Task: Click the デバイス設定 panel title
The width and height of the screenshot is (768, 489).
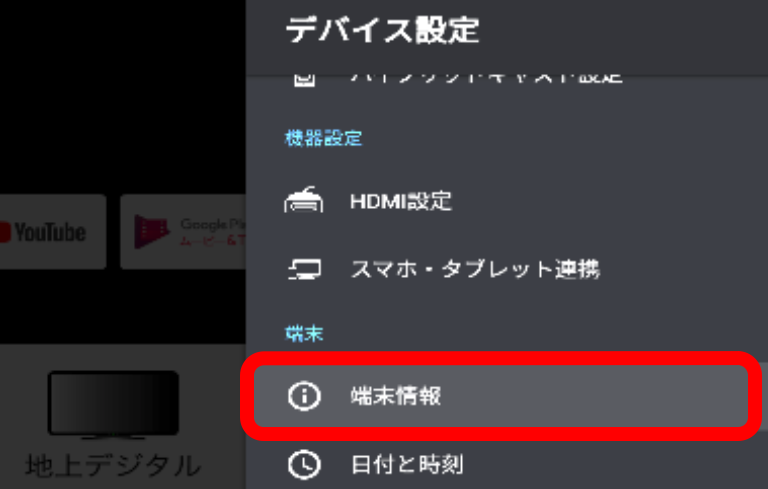Action: (383, 30)
